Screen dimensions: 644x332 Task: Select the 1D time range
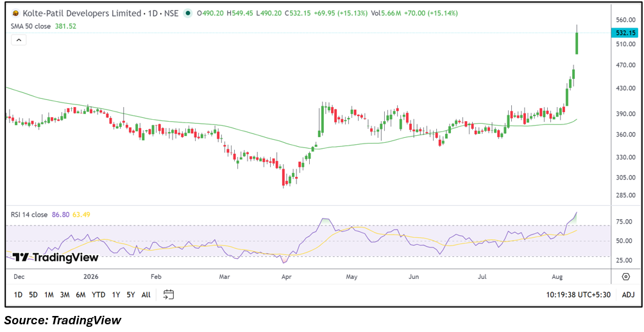18,295
